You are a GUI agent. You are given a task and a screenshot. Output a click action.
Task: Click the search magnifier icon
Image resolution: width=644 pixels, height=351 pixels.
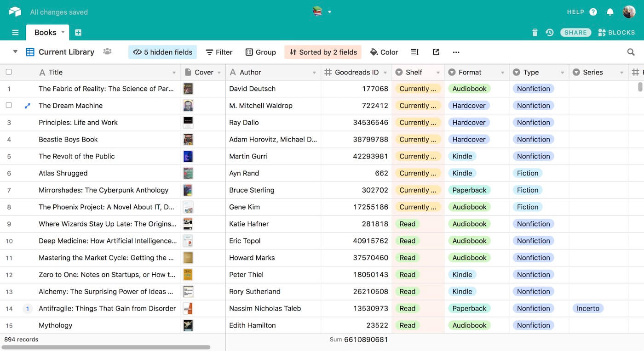(631, 52)
